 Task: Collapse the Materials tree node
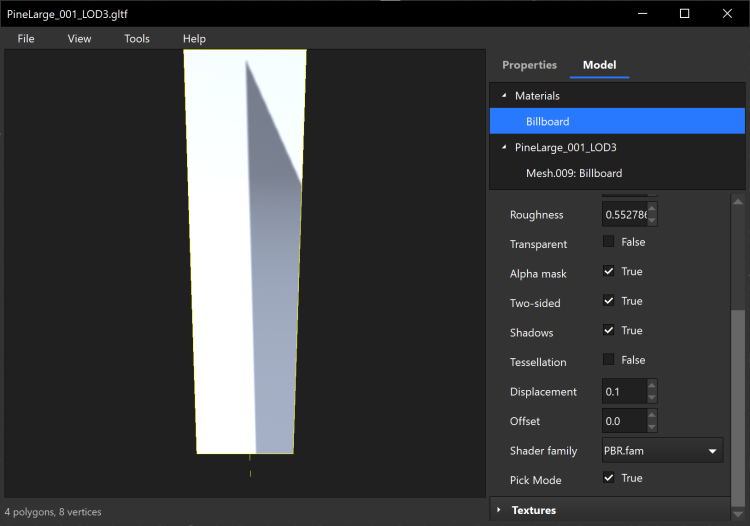point(502,96)
